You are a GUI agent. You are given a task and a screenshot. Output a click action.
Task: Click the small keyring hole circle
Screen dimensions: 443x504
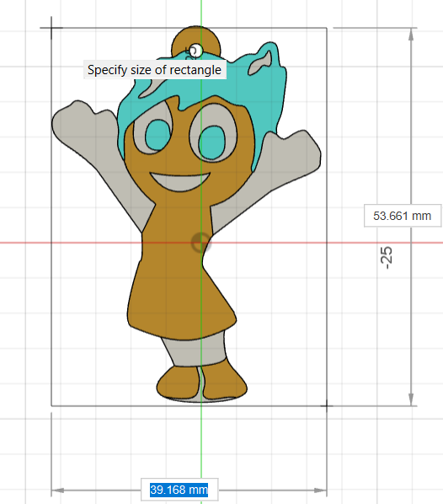pos(196,51)
